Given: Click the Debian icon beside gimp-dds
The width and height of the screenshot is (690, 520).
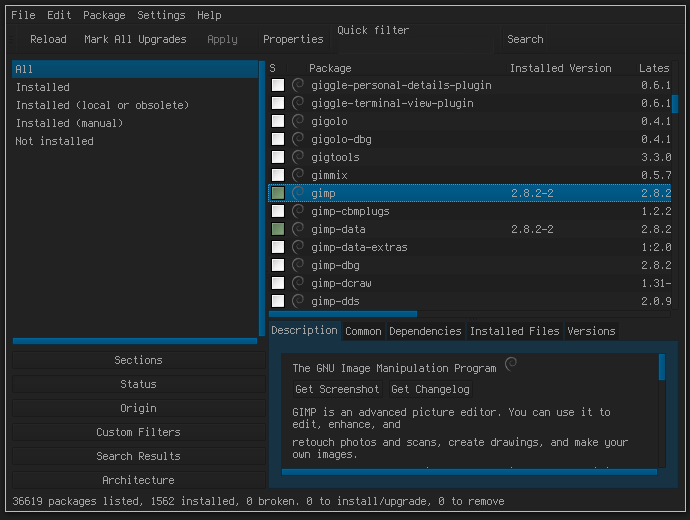Looking at the screenshot, I should click(x=298, y=301).
